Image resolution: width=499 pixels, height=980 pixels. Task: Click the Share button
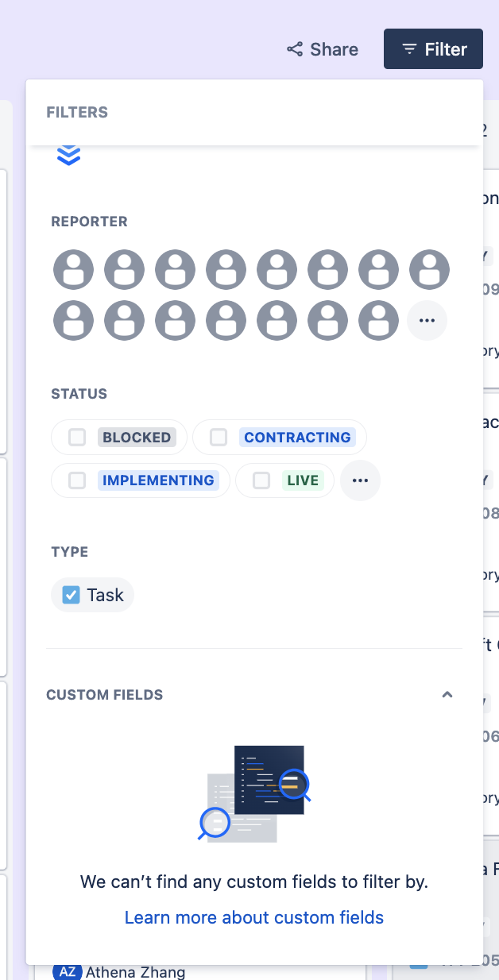(x=323, y=49)
